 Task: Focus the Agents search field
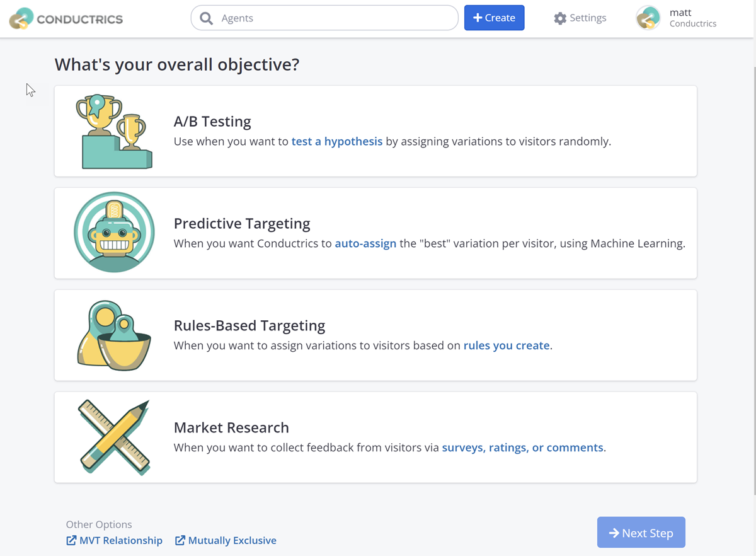(x=334, y=18)
